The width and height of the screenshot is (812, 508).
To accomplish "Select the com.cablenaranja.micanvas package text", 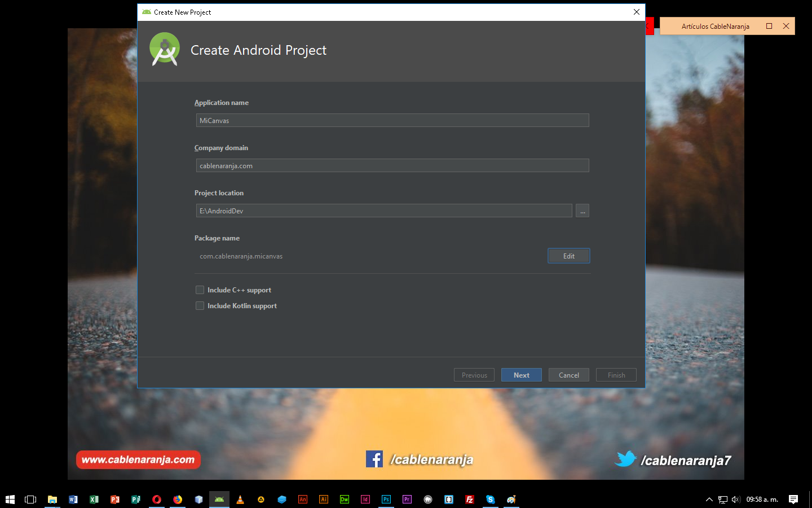I will [x=241, y=256].
